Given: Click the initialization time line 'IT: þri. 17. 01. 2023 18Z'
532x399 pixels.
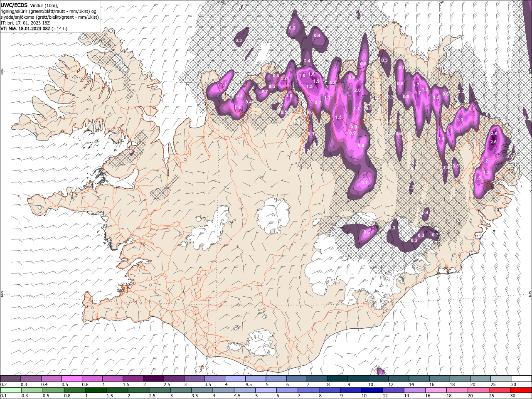Looking at the screenshot, I should [25, 23].
